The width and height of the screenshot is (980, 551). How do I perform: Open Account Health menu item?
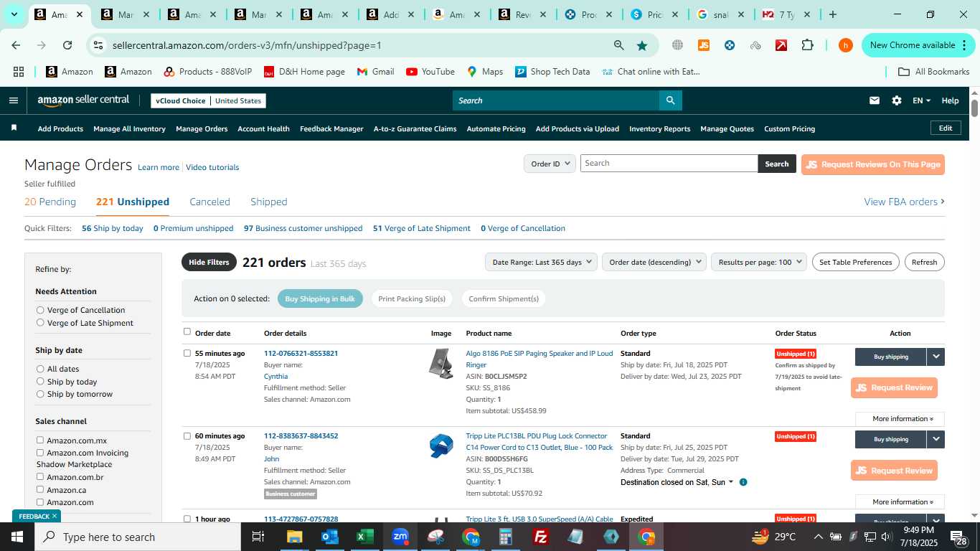click(263, 128)
